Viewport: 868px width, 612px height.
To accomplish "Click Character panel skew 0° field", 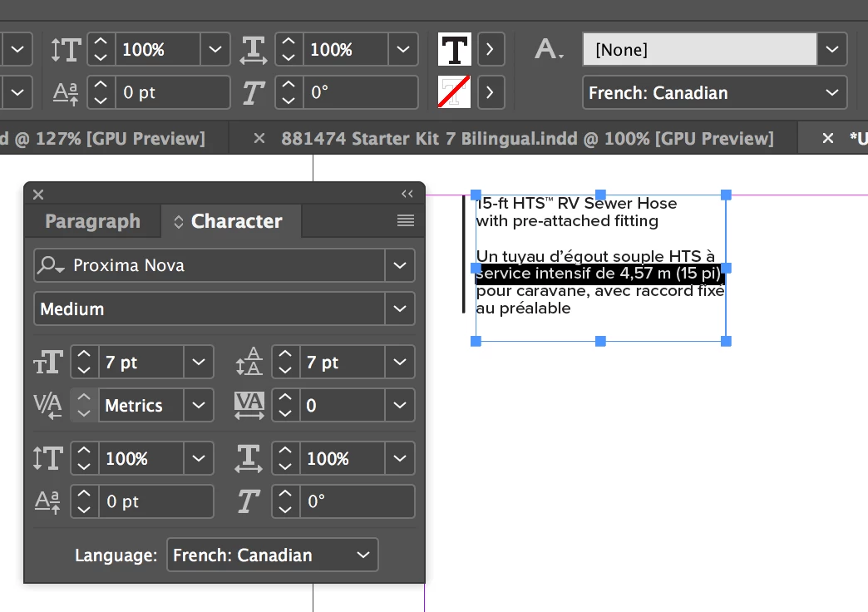I will click(x=358, y=501).
